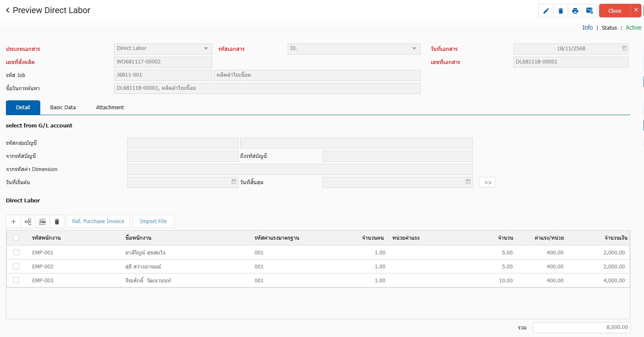Click the Import File button
The width and height of the screenshot is (644, 337).
(x=153, y=221)
